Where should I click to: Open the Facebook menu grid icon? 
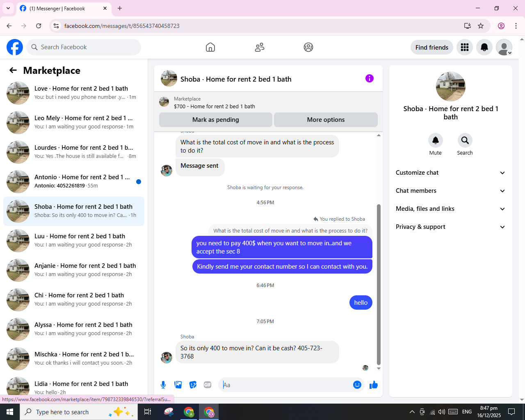(465, 47)
